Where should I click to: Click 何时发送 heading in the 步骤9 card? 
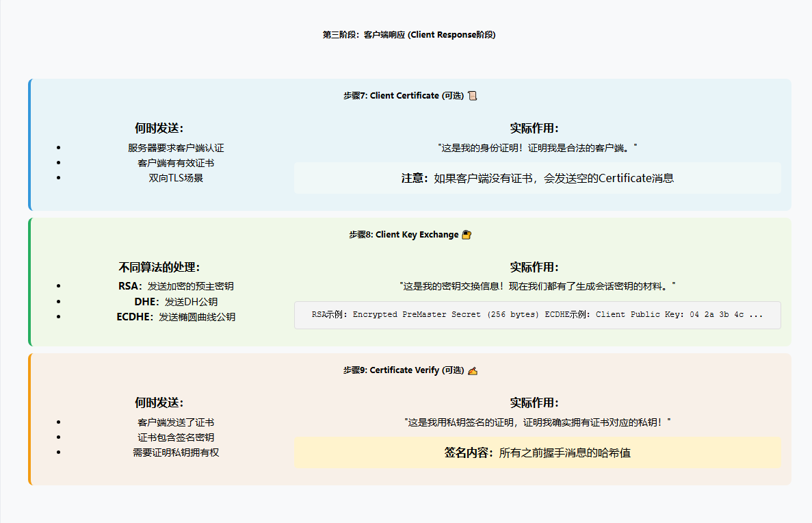pos(159,403)
